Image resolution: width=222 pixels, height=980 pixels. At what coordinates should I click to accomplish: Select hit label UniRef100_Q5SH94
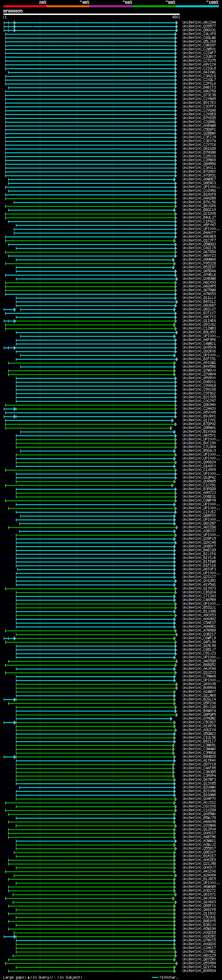click(199, 963)
